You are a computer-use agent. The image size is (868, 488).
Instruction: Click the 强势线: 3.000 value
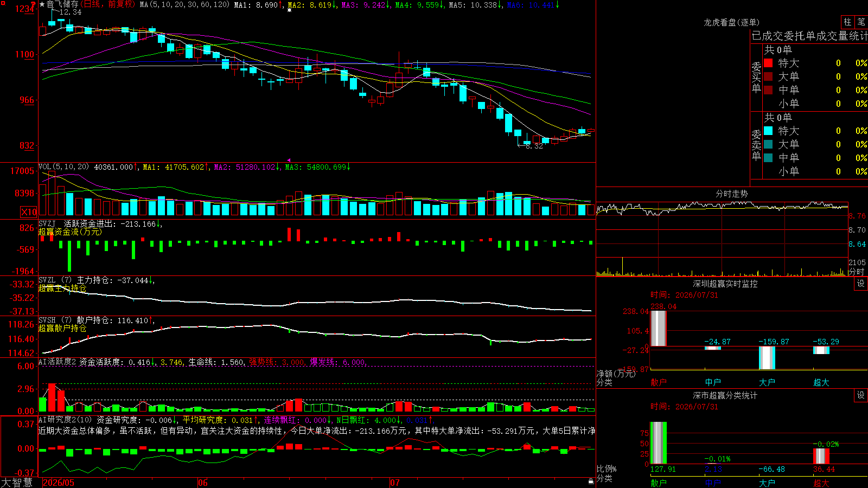click(x=277, y=362)
